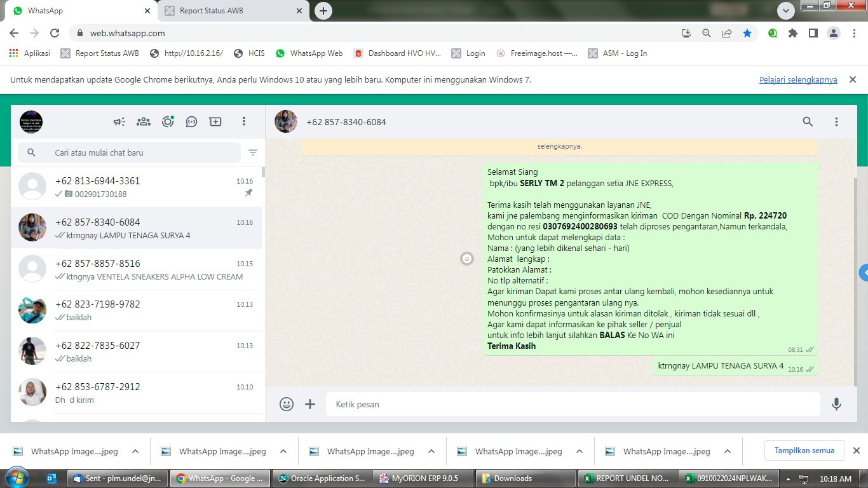
Task: Search within the conversation using the header magnifier
Action: [x=808, y=121]
